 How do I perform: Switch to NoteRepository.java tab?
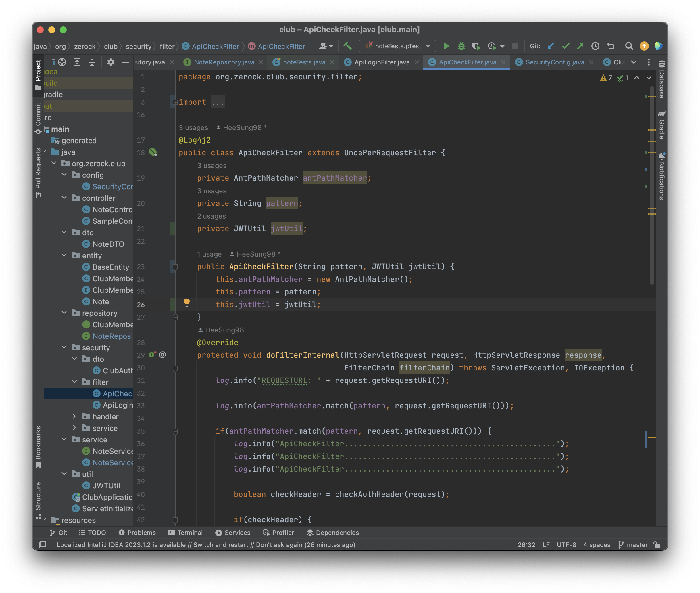pyautogui.click(x=224, y=62)
